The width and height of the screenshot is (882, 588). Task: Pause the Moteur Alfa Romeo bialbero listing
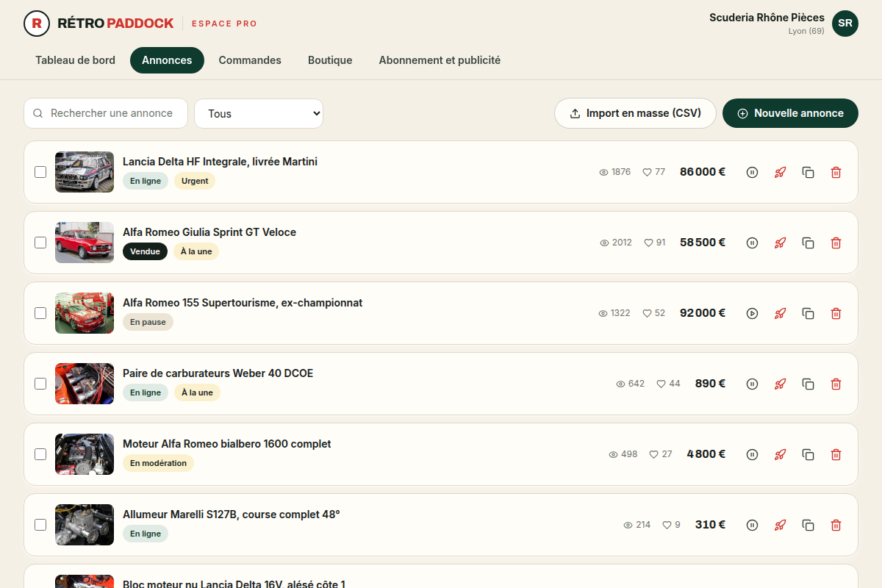[x=752, y=454]
